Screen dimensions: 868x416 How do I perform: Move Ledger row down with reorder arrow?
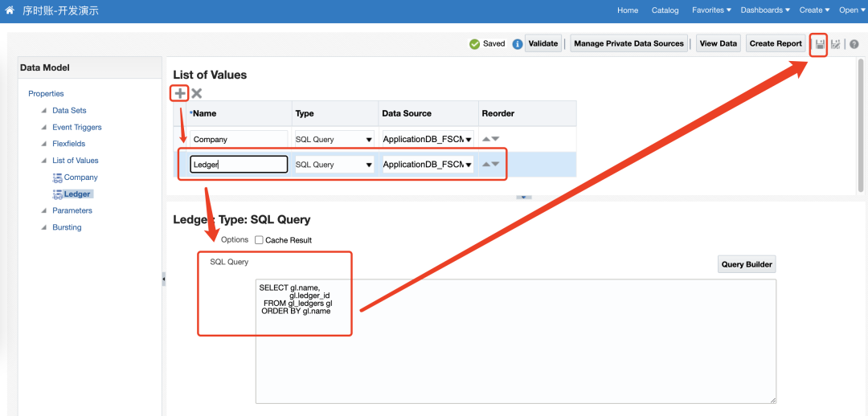point(495,165)
